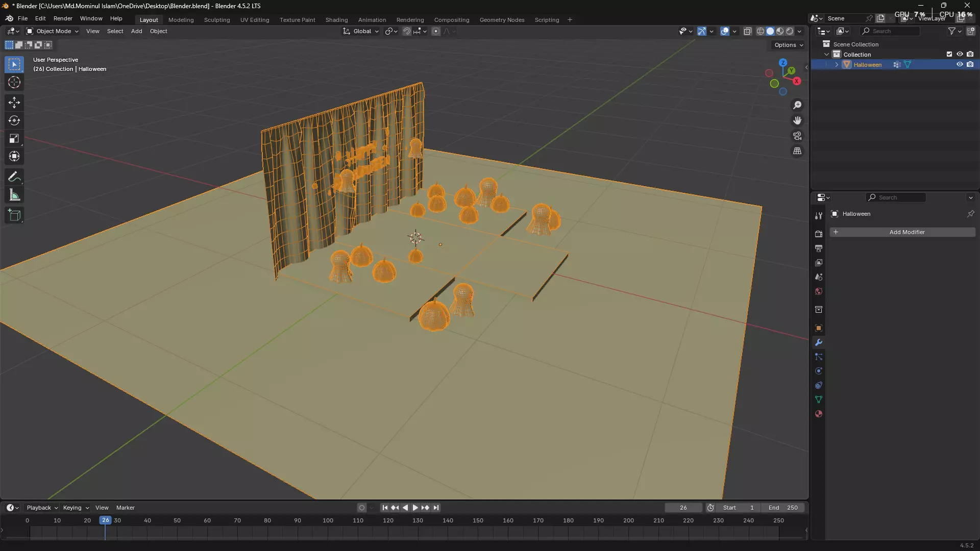Open the Object Constraints properties tab
Image resolution: width=980 pixels, height=551 pixels.
pos(819,385)
